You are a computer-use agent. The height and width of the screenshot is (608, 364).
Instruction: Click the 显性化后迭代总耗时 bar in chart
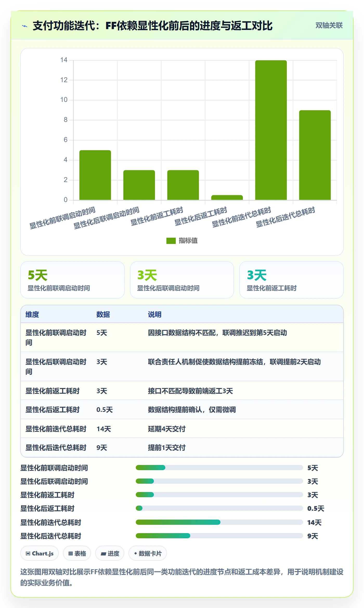coord(315,155)
